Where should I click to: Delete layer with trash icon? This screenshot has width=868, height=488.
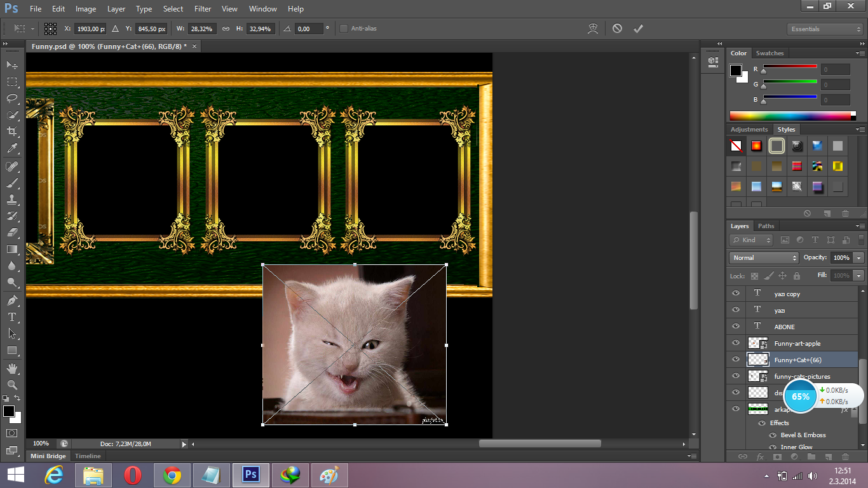click(x=845, y=456)
